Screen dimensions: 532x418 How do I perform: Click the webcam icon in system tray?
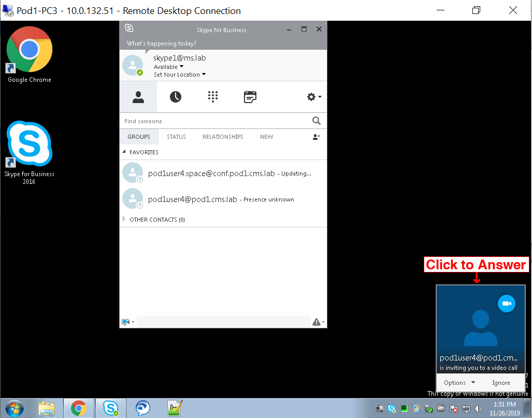[379, 409]
